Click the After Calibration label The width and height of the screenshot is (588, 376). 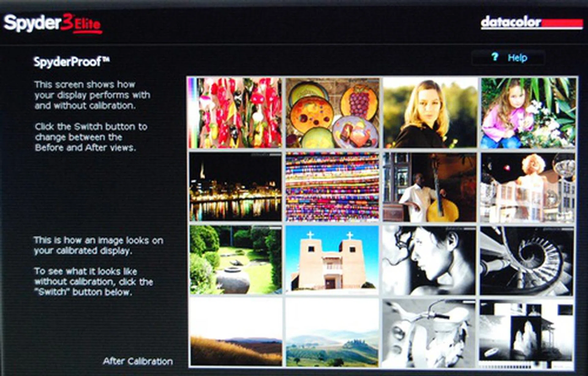tap(138, 361)
